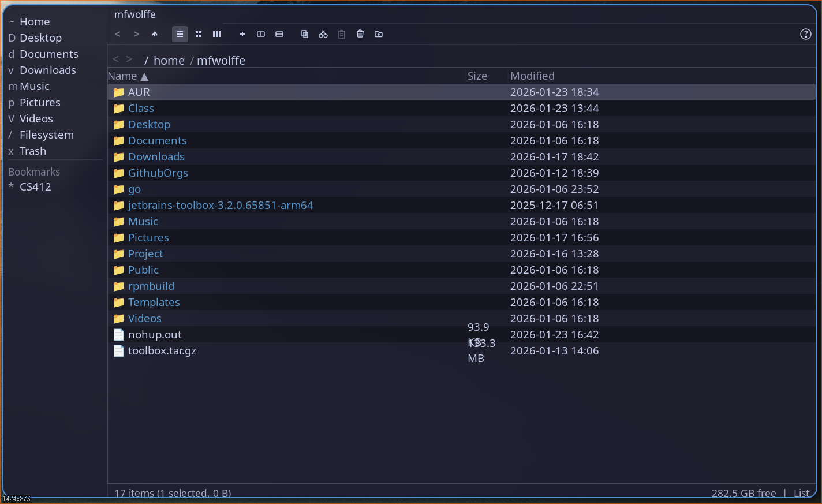Viewport: 822px width, 504px height.
Task: Open the jetbrains-toolbox-3.2.0.65851-arm64 folder
Action: [x=221, y=205]
